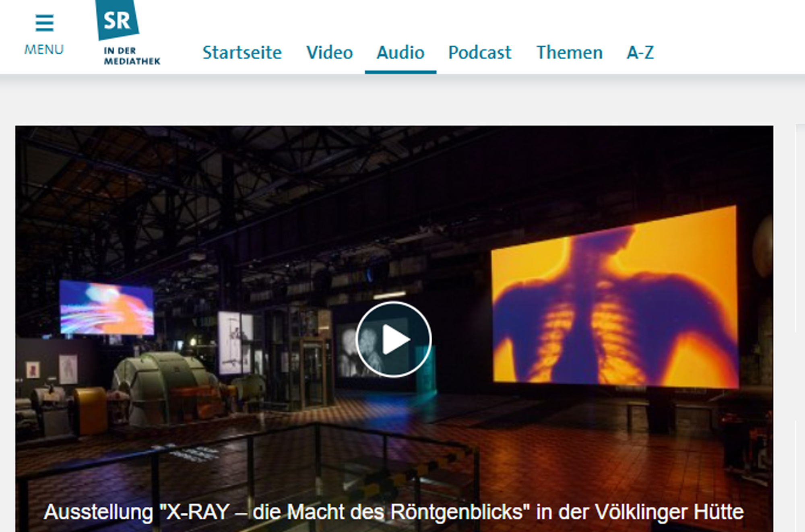Image resolution: width=805 pixels, height=532 pixels.
Task: Click the 'Ausstellung X-RAY' title caption
Action: [394, 512]
